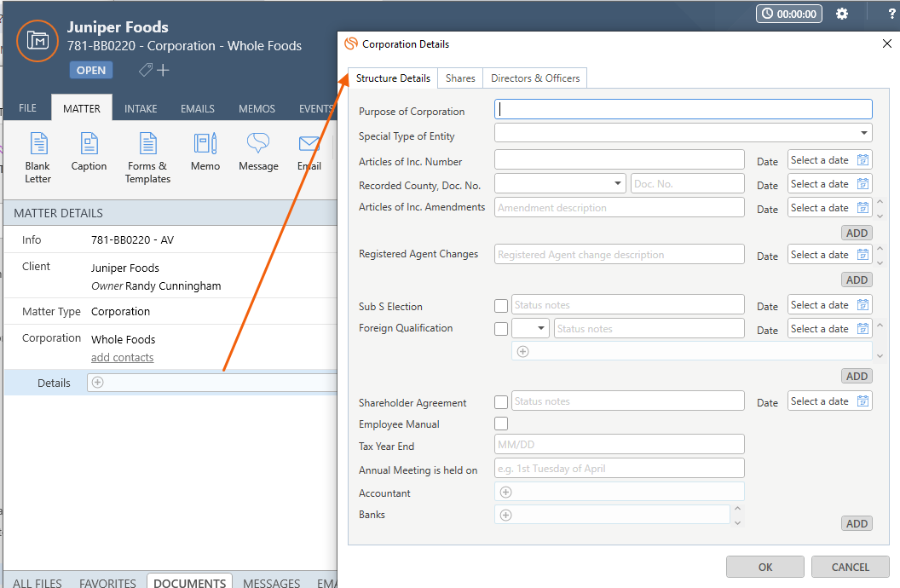Switch to the MESSAGES tab at the bottom

click(272, 582)
